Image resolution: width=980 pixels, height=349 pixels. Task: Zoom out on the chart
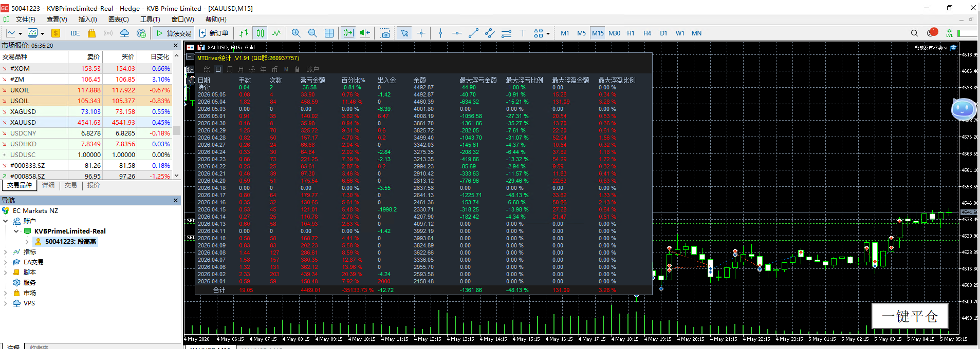click(x=312, y=33)
